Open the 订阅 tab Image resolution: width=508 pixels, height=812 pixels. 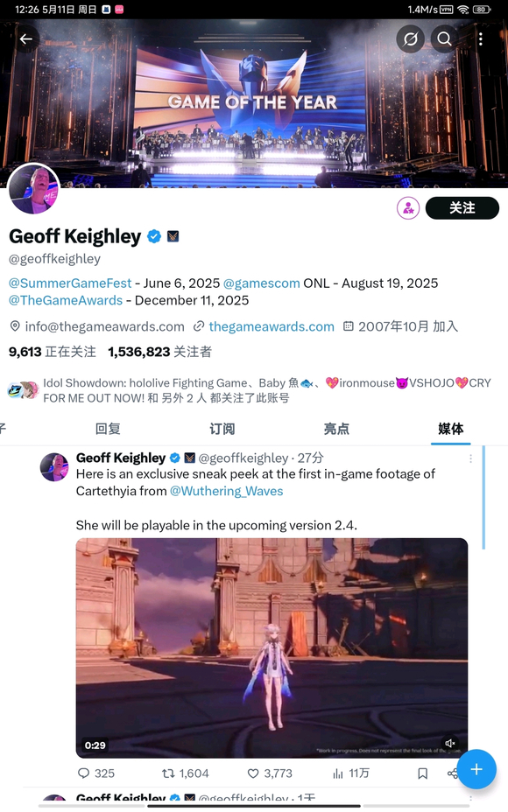(x=222, y=429)
